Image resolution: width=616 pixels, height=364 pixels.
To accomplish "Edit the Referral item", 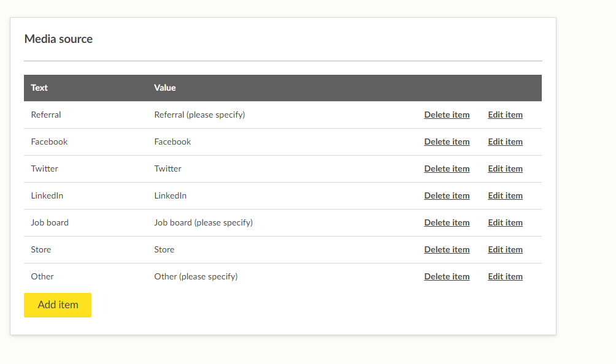I will (505, 115).
